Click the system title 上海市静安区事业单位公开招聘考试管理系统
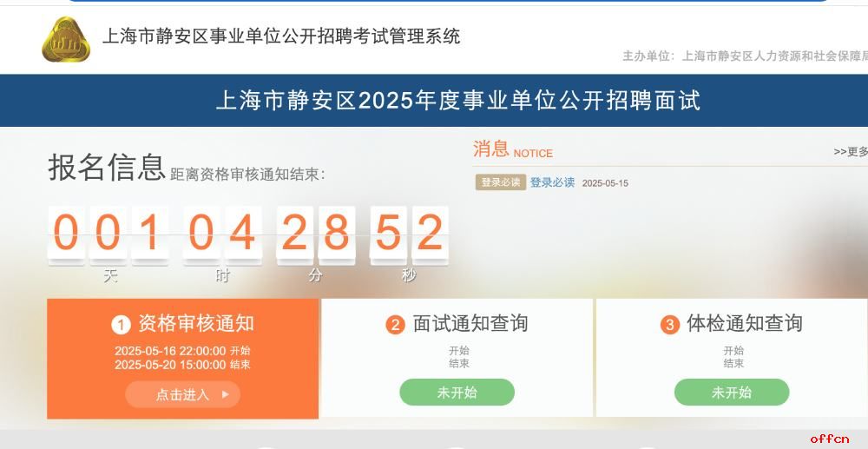 tap(281, 36)
